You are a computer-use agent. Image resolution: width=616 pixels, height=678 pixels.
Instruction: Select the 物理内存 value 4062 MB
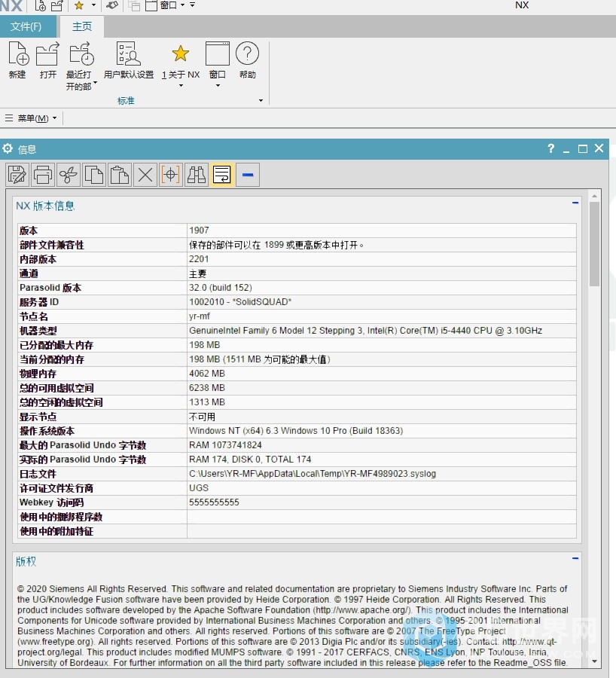pyautogui.click(x=207, y=373)
